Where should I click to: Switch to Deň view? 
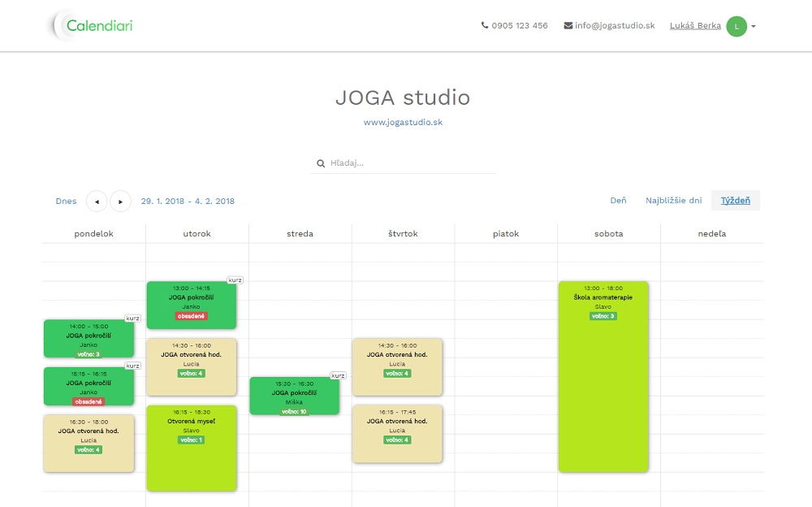pos(618,201)
